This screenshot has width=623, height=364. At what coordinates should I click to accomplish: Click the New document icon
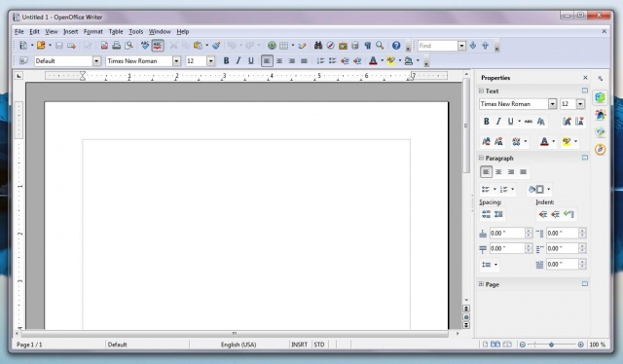(x=23, y=46)
